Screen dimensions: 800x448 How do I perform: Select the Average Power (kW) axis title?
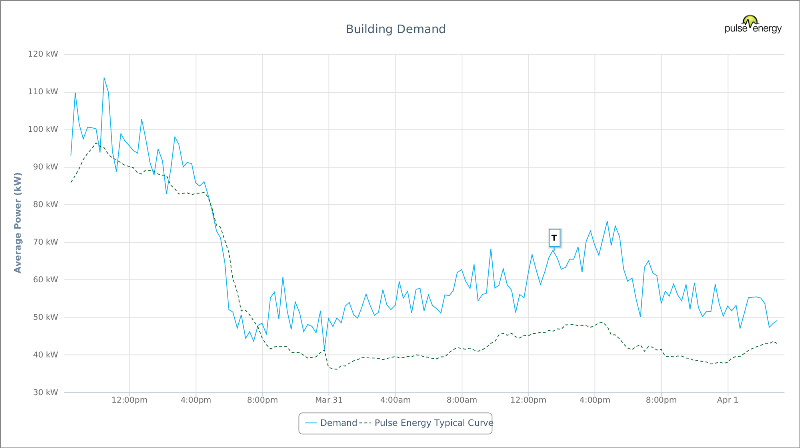(x=18, y=223)
